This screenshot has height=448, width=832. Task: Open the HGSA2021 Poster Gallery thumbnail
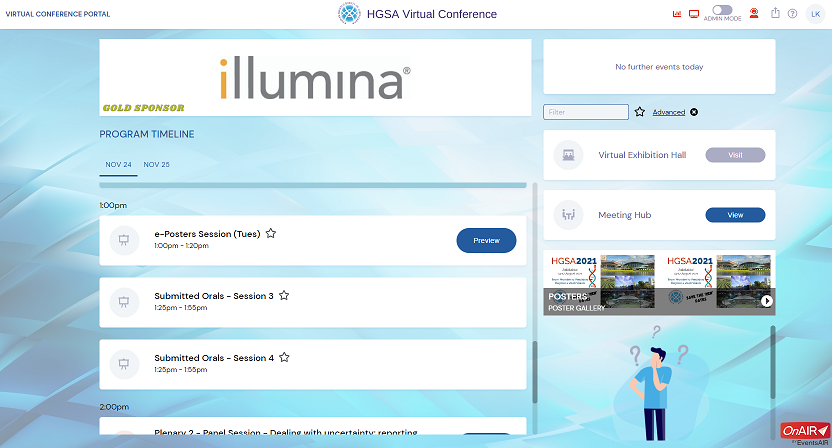click(659, 283)
